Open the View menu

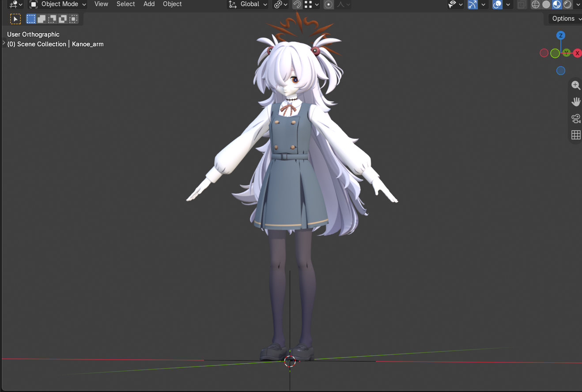(101, 4)
